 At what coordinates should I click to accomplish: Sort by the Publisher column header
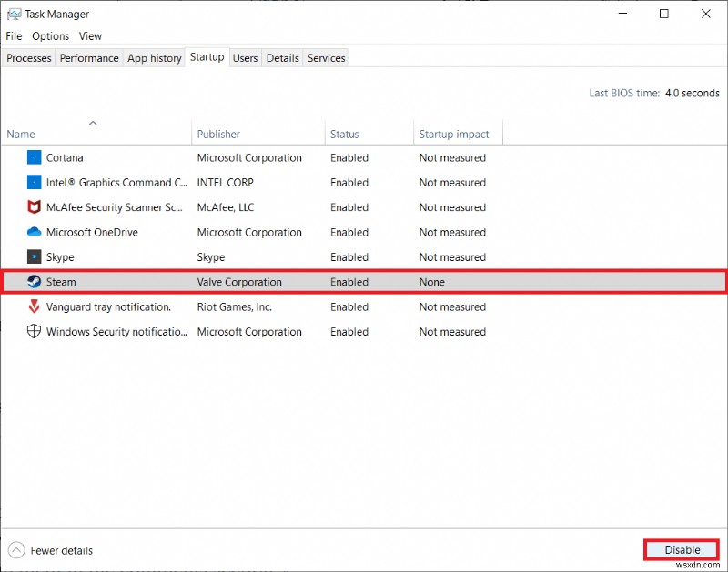point(258,134)
